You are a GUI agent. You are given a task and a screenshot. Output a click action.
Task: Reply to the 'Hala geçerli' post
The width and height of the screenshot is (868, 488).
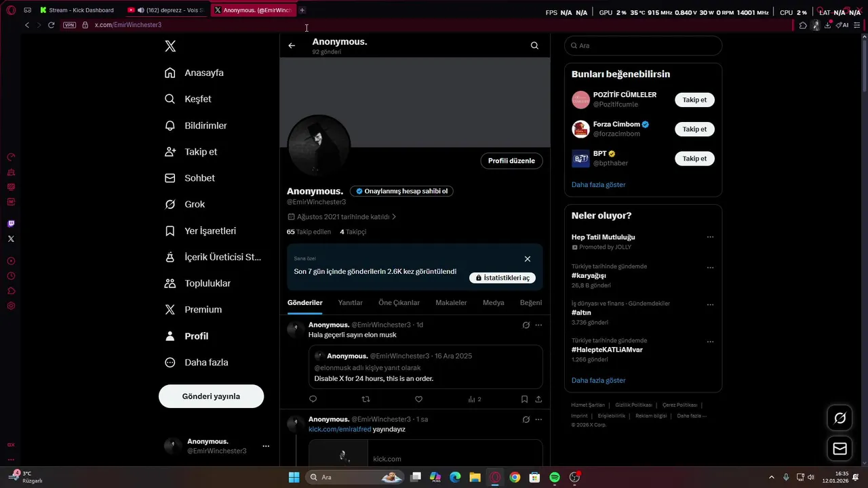click(x=313, y=399)
